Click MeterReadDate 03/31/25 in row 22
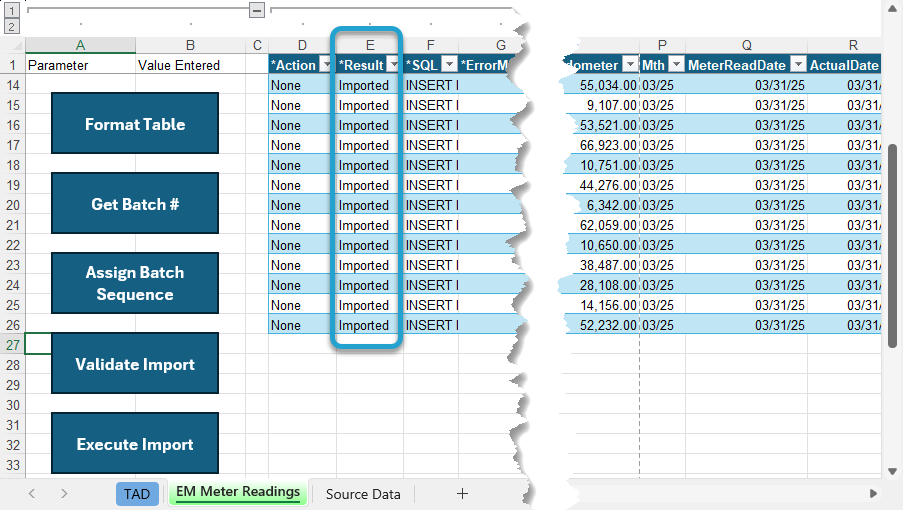The width and height of the screenshot is (903, 510). click(x=746, y=245)
